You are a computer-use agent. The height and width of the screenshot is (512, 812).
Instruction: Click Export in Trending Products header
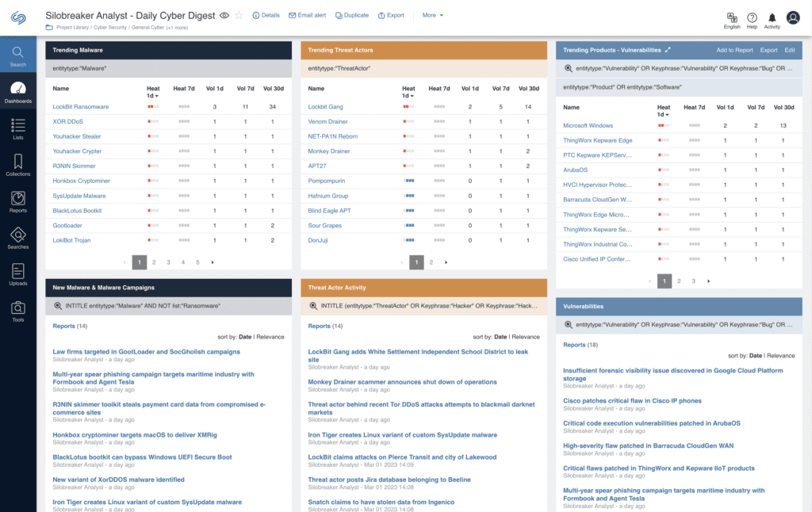tap(768, 50)
